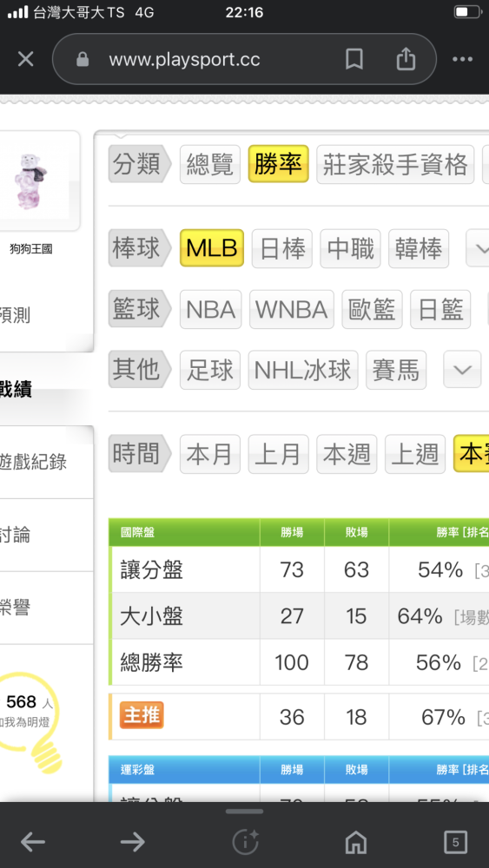Tap the lock icon in address bar

click(83, 59)
